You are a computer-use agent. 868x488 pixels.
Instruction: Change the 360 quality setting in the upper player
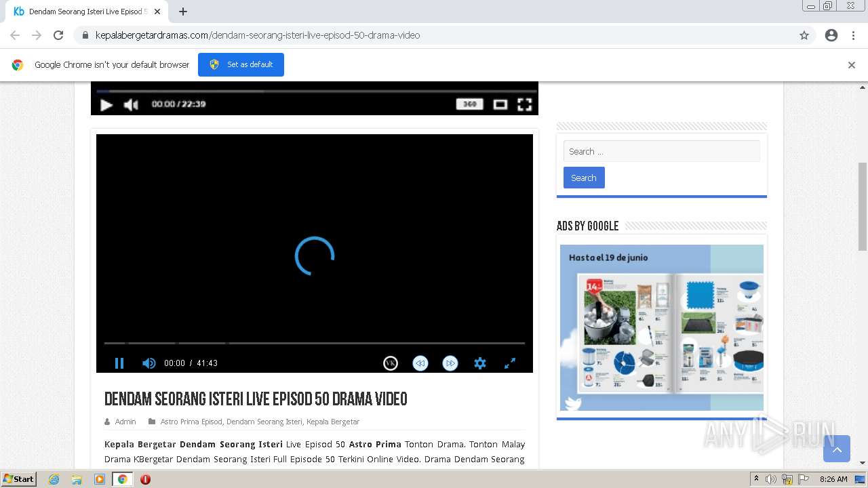tap(469, 104)
